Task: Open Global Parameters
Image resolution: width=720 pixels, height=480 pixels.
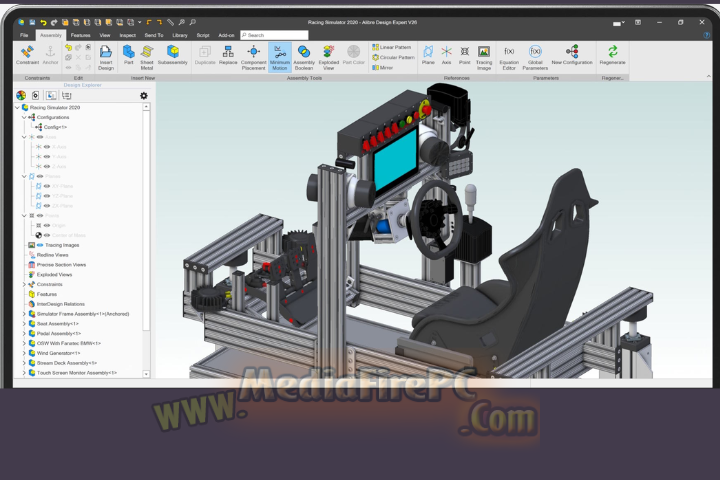Action: pos(535,57)
